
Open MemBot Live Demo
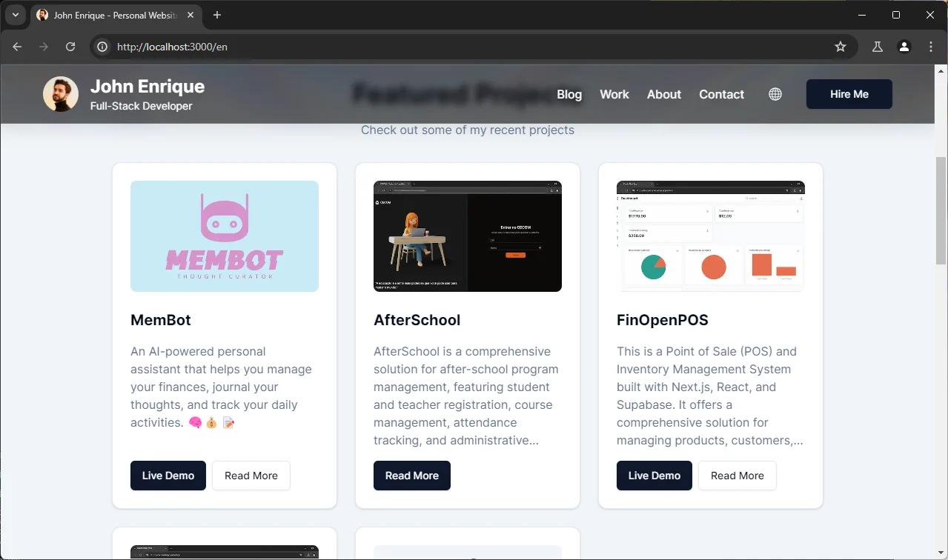(168, 476)
